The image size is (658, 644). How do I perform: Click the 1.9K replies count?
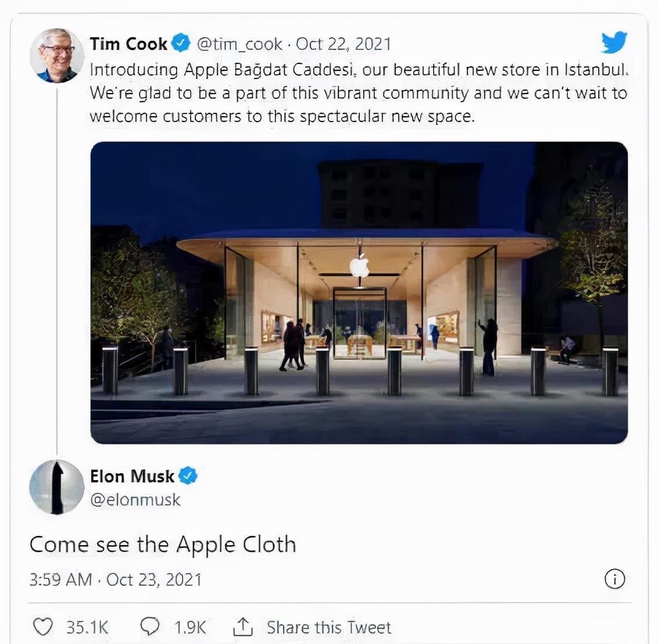coord(190,627)
